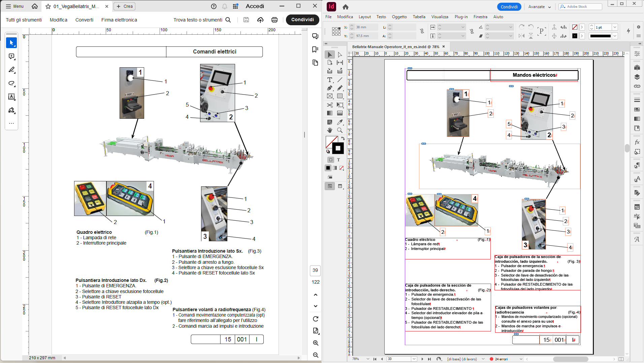Star the 01_VegaBellatrix document tab

tap(48, 6)
